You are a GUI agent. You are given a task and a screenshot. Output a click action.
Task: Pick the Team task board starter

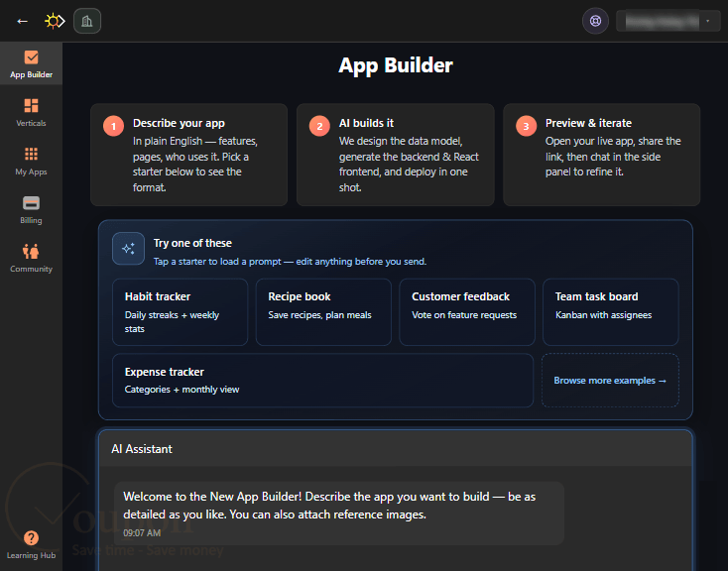pyautogui.click(x=611, y=312)
